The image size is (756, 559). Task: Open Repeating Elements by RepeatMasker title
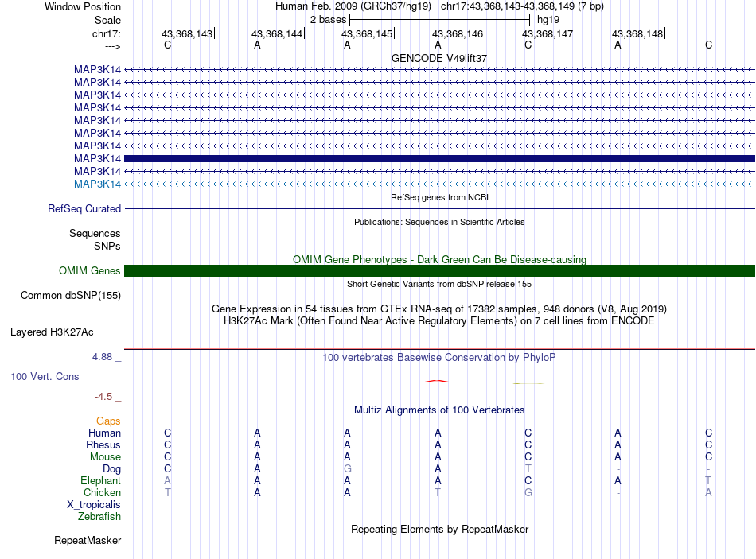coord(439,529)
